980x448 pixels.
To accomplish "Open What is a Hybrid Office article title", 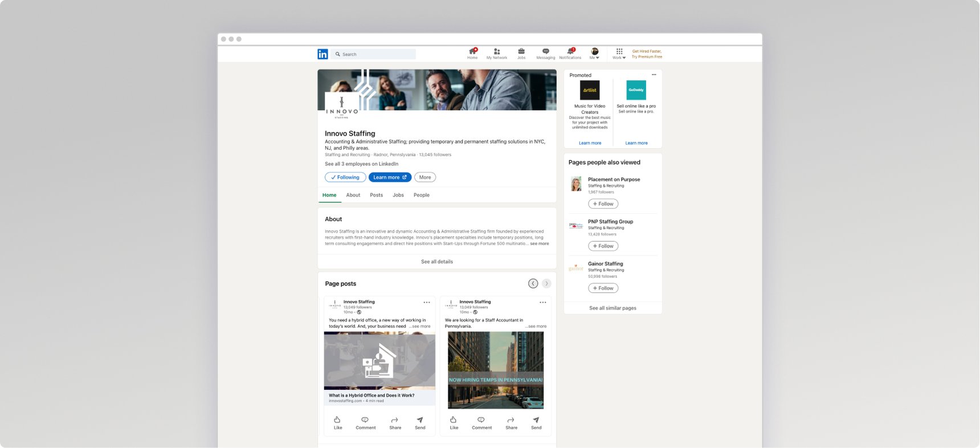I will tap(371, 396).
